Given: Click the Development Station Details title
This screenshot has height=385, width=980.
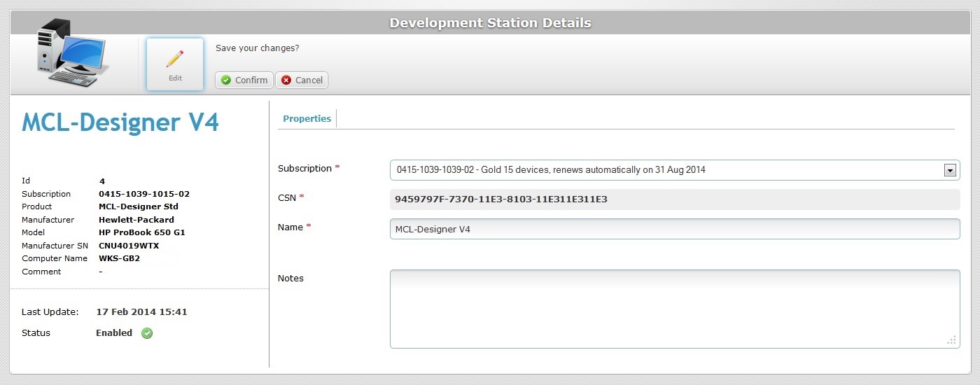Looking at the screenshot, I should 490,23.
